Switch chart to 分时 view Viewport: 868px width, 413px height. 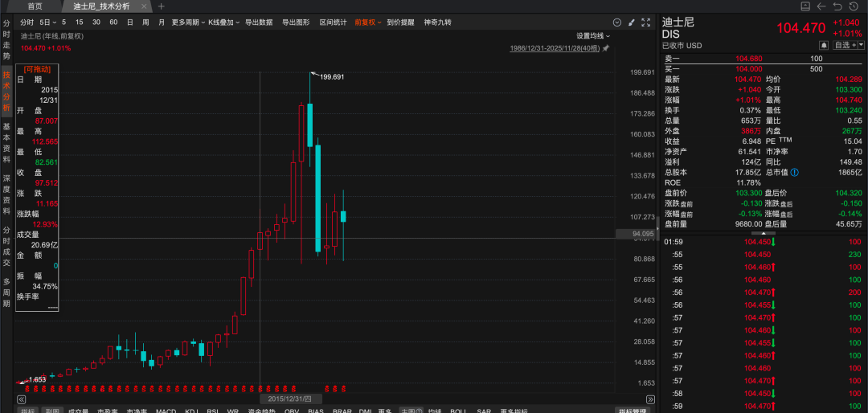(x=27, y=22)
